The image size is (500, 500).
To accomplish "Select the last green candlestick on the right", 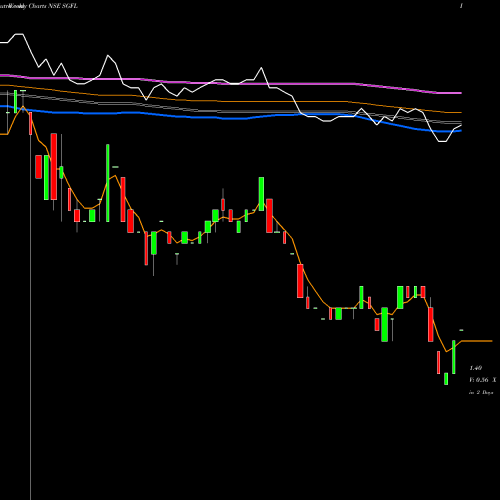I will pyautogui.click(x=454, y=357).
